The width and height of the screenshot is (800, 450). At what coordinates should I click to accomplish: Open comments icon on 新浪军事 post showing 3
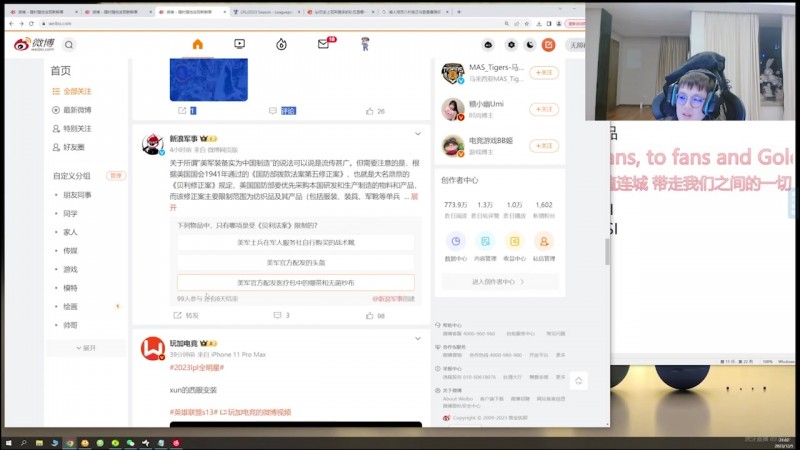(277, 315)
